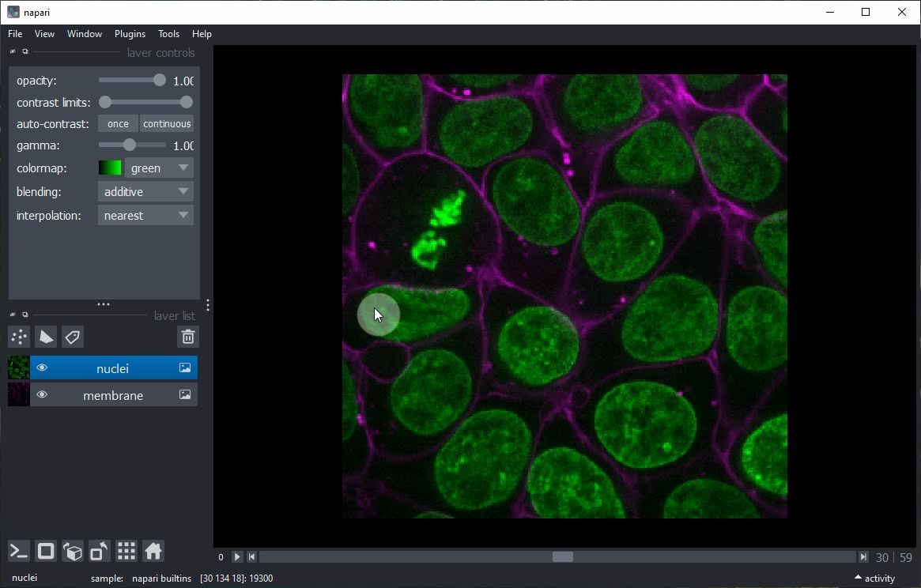Open the File menu
921x588 pixels.
point(15,34)
